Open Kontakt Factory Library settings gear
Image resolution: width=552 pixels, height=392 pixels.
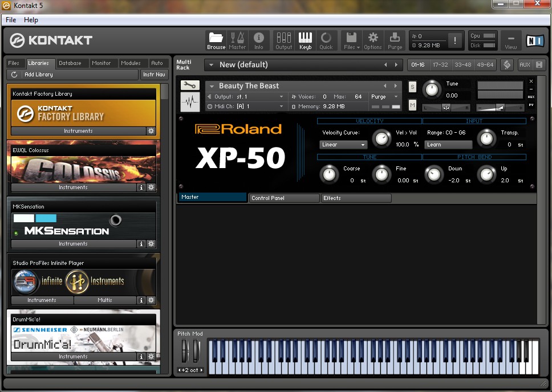pos(151,131)
